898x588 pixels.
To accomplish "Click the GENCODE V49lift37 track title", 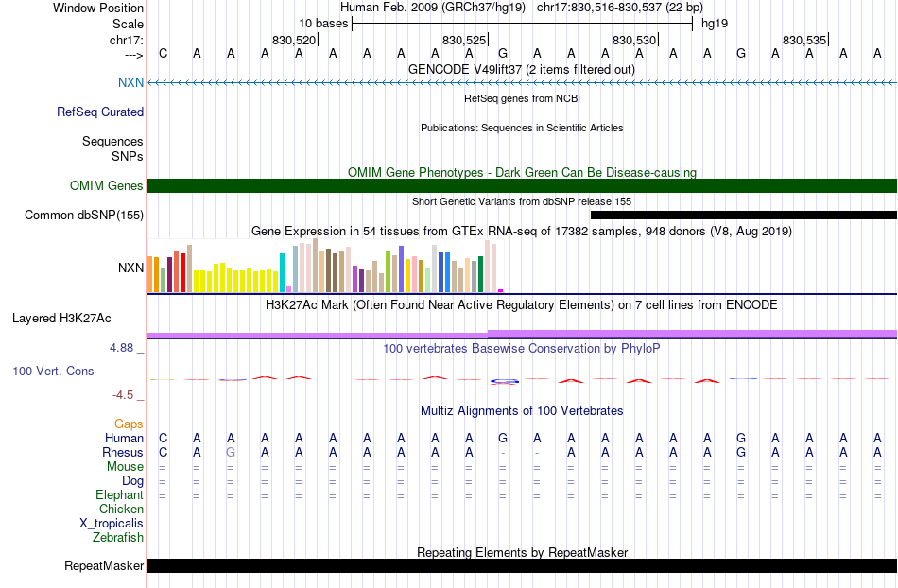I will (521, 69).
